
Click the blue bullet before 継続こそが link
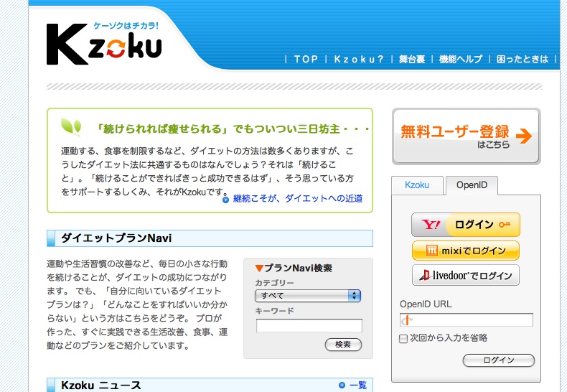point(225,200)
